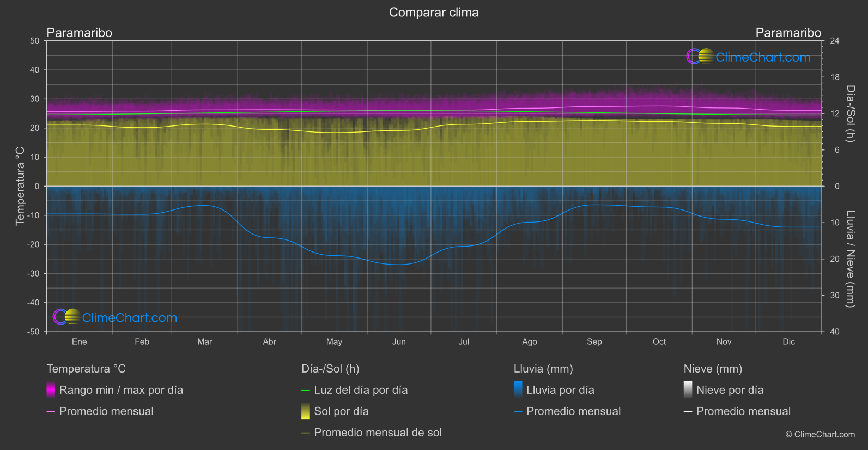Image resolution: width=868 pixels, height=450 pixels.
Task: Click the 'Mar' month label
Action: pyautogui.click(x=205, y=341)
